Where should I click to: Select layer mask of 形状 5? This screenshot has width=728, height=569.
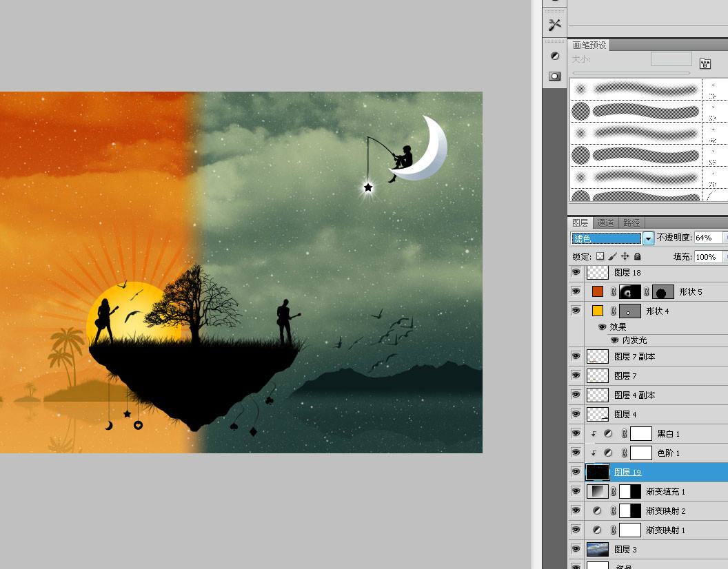click(630, 292)
